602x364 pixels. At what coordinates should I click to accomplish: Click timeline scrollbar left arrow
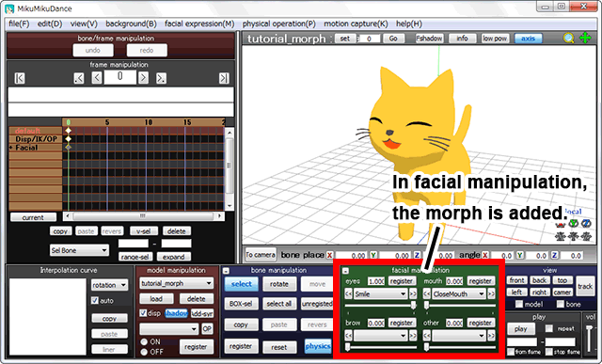pos(68,216)
